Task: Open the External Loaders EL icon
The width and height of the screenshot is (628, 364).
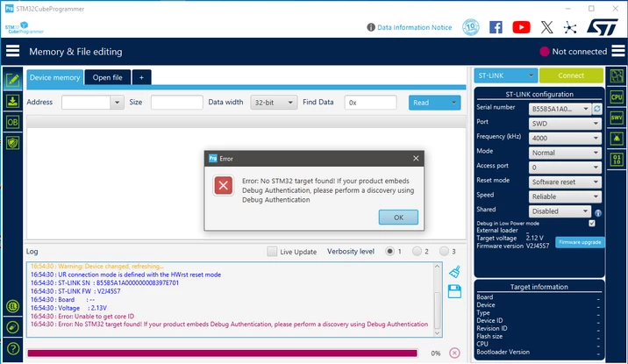Action: [x=13, y=307]
